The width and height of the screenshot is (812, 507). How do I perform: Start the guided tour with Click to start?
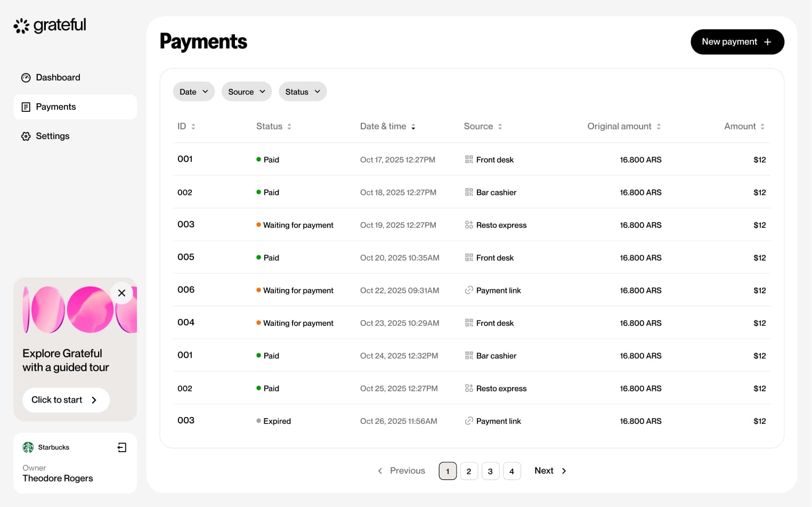66,400
